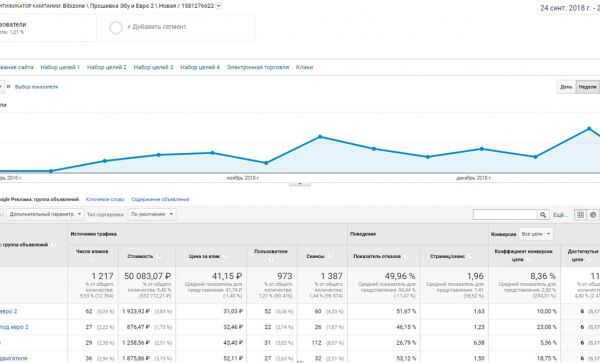Click help icon next to 'Сеансы'
This screenshot has width=600, height=363.
point(330,256)
